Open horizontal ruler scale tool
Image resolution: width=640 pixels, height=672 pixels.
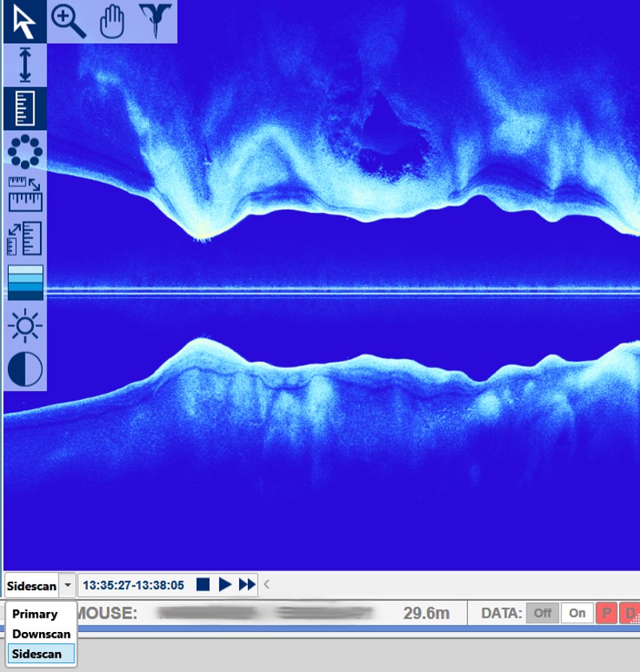pyautogui.click(x=24, y=194)
